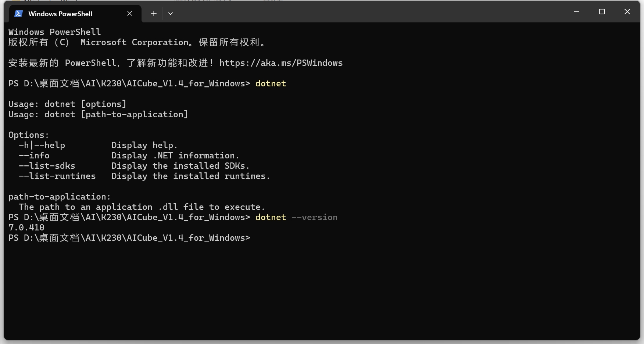Select the Windows PowerShell tab
This screenshot has width=644, height=344.
point(60,14)
